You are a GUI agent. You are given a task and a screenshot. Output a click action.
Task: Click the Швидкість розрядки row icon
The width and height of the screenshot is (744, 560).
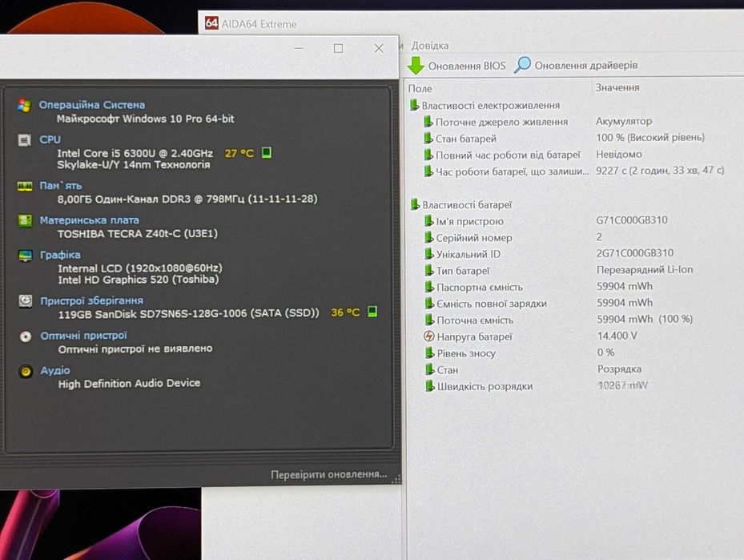pyautogui.click(x=430, y=386)
